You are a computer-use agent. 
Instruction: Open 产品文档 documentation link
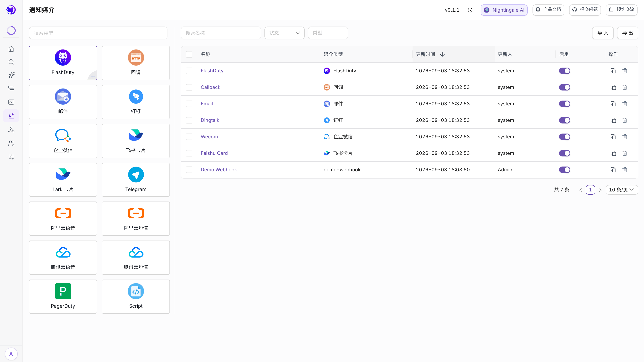click(548, 10)
